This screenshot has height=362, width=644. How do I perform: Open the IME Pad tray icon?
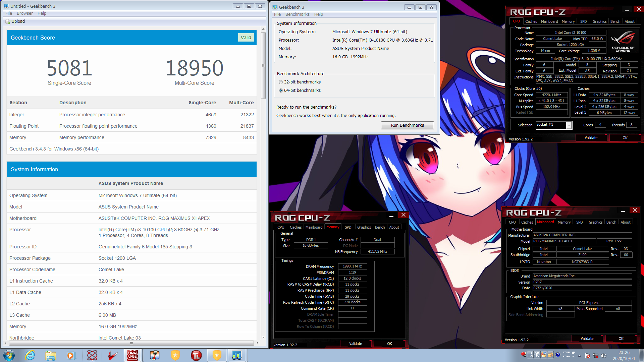544,355
